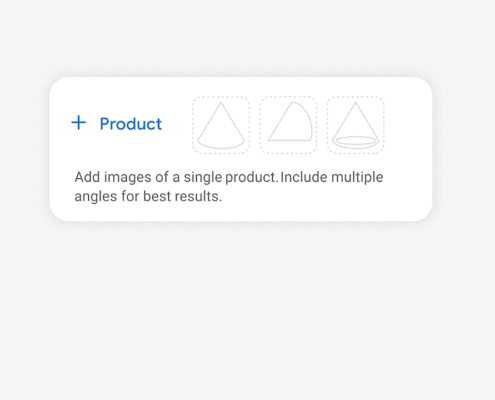Select the cone with elliptical base placeholder
The height and width of the screenshot is (400, 495).
point(356,125)
